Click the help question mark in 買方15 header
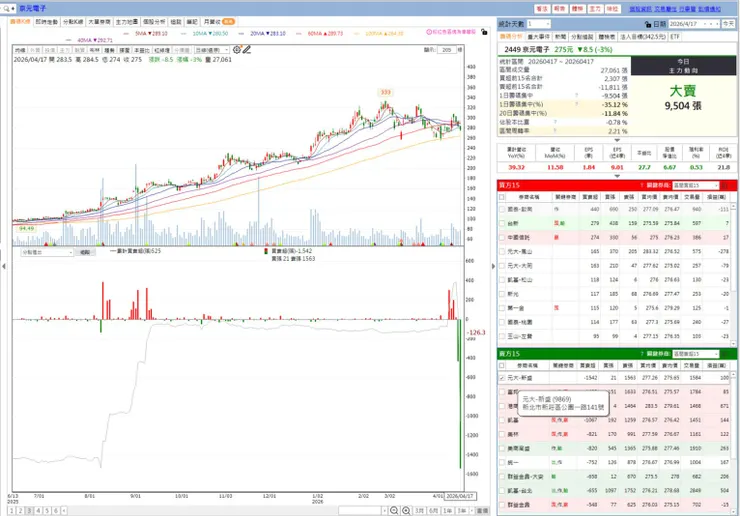740x516 pixels. (642, 186)
